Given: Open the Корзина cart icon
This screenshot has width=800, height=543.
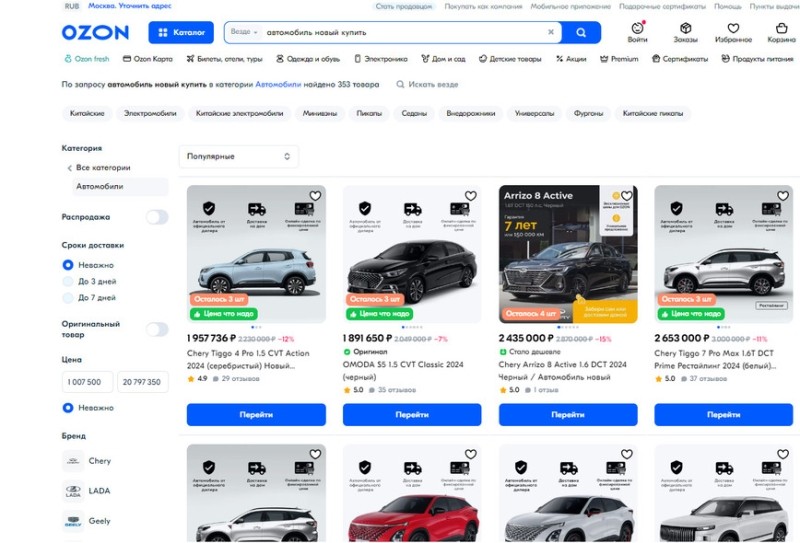Looking at the screenshot, I should (781, 29).
